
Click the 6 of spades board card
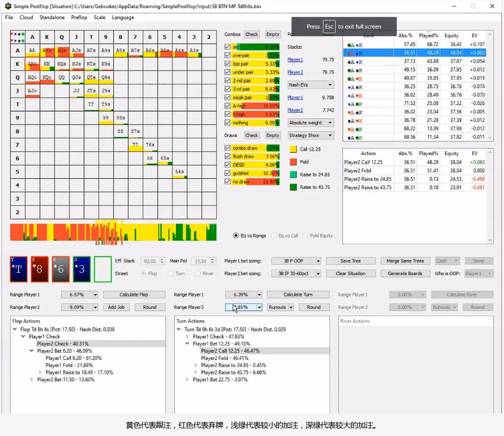(61, 269)
